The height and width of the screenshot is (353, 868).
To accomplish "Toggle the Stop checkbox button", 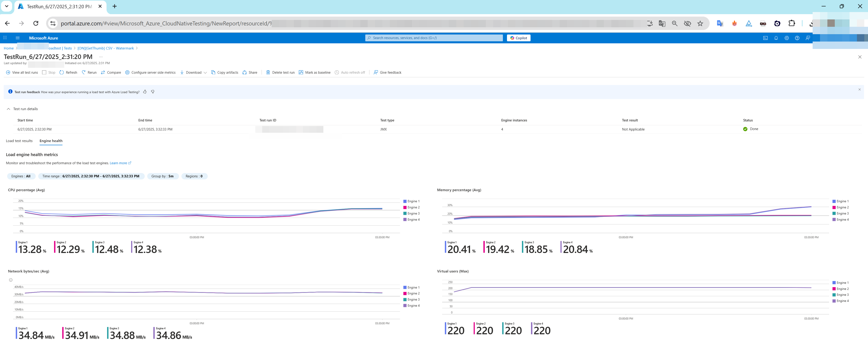I will (44, 72).
